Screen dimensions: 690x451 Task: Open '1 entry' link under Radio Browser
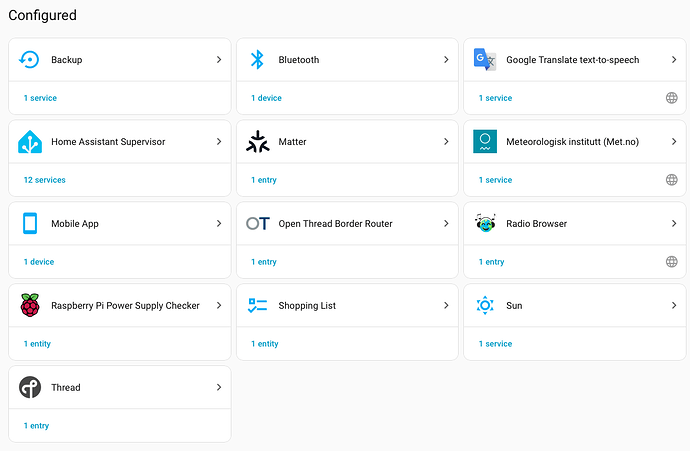click(x=492, y=261)
